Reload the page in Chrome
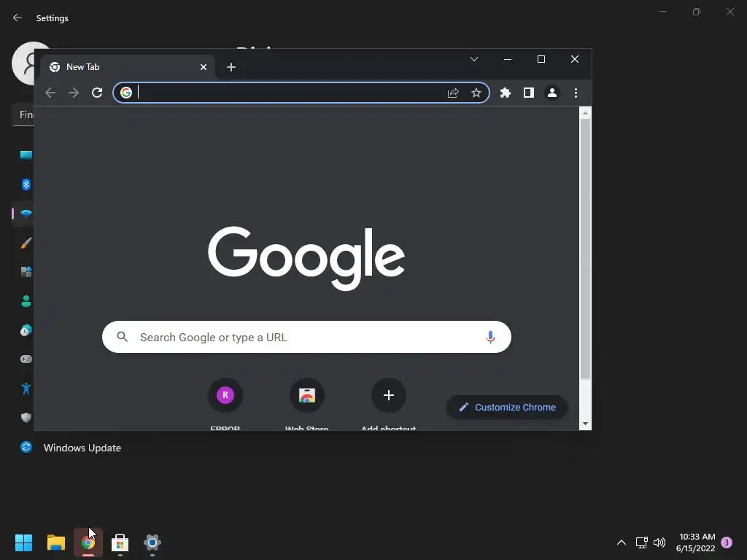This screenshot has height=560, width=747. point(97,93)
